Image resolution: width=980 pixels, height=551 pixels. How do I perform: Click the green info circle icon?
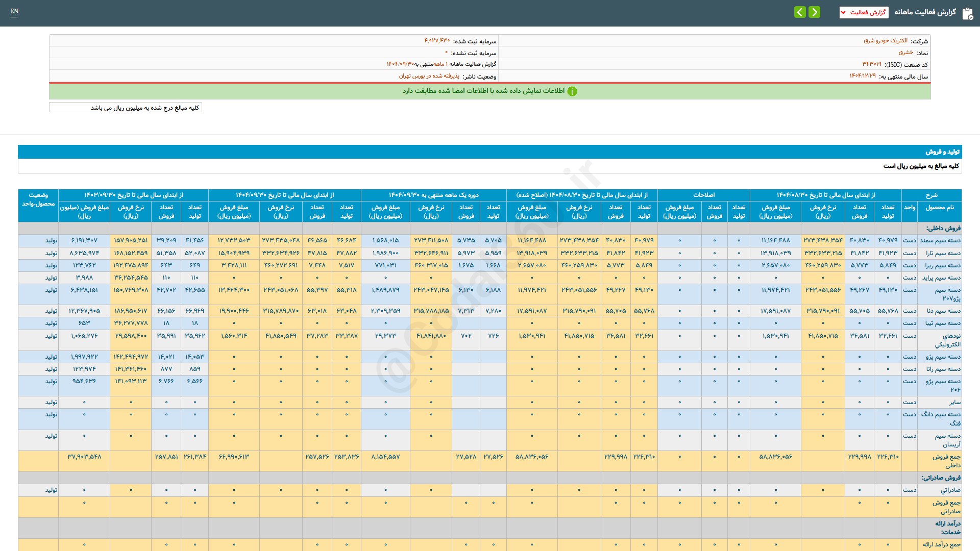pyautogui.click(x=572, y=91)
